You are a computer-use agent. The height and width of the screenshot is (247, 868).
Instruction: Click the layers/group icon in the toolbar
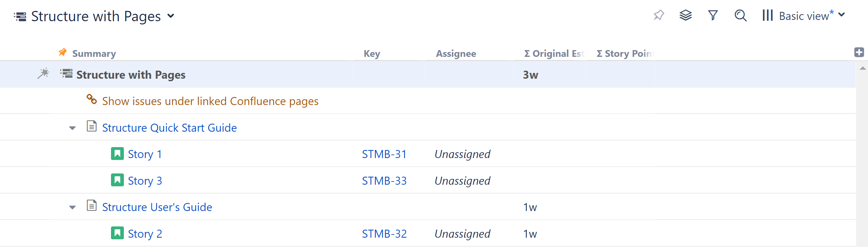click(x=686, y=15)
